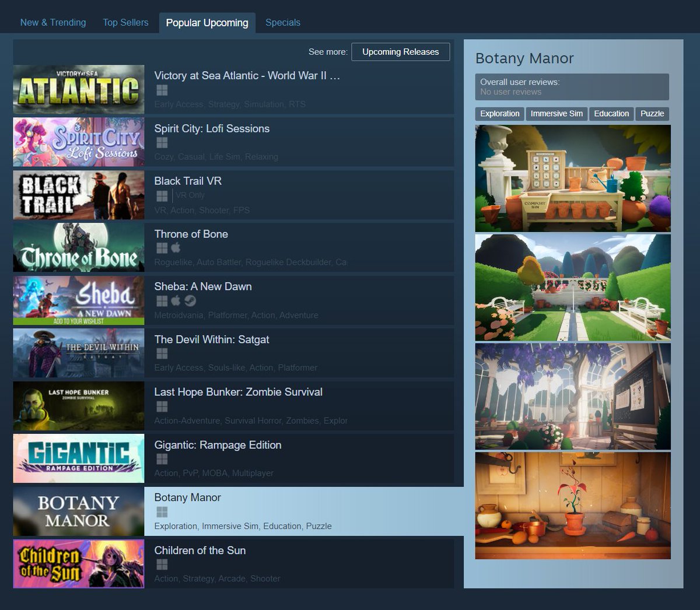
Task: Open The Devil Within: Satgat title
Action: point(212,339)
